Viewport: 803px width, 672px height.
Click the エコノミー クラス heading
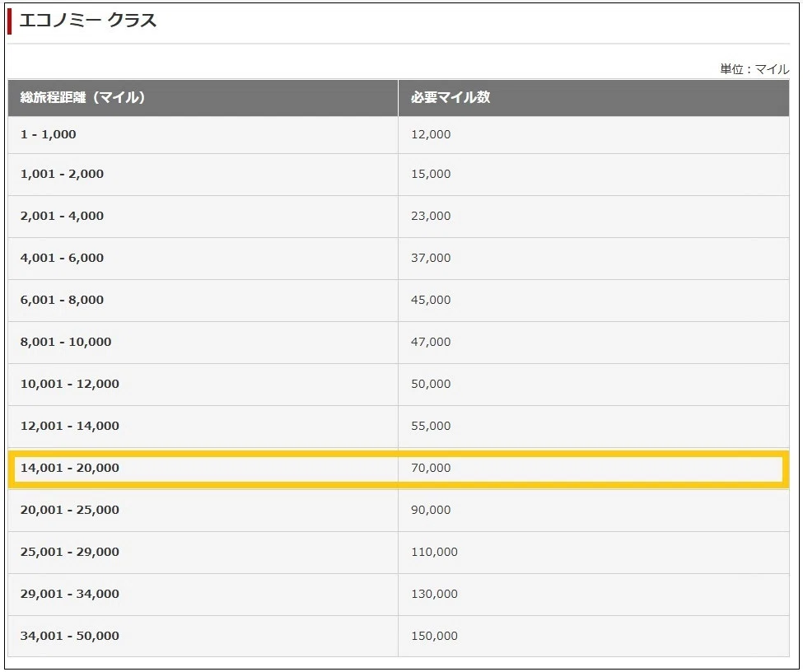(x=87, y=21)
